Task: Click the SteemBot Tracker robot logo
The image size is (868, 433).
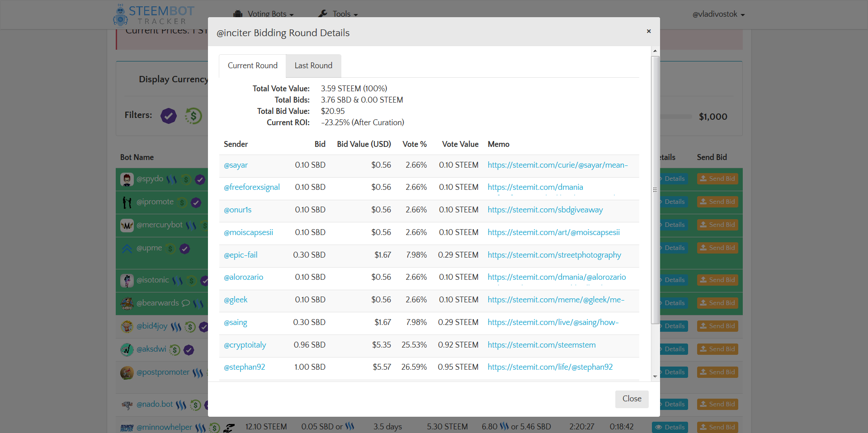Action: click(120, 14)
